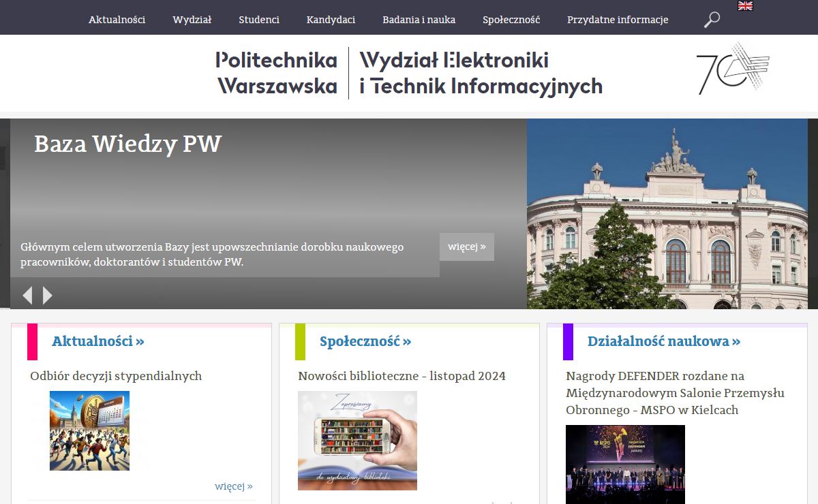Open the Społeczność » section heading
The height and width of the screenshot is (504, 818).
365,341
